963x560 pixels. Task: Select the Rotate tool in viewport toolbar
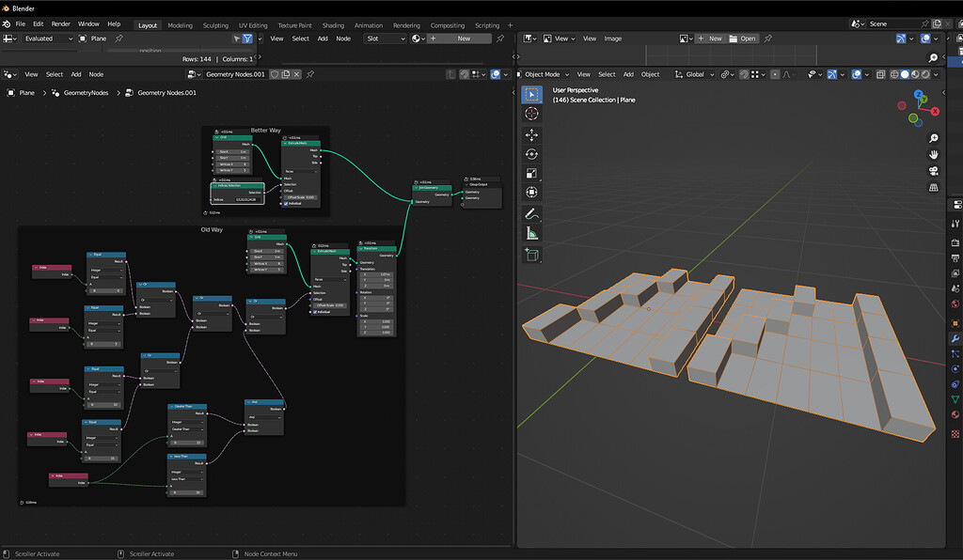tap(532, 155)
